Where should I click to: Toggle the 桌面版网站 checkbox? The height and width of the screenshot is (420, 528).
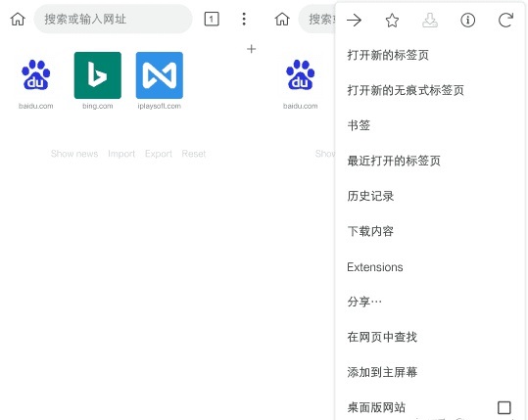[x=504, y=407]
